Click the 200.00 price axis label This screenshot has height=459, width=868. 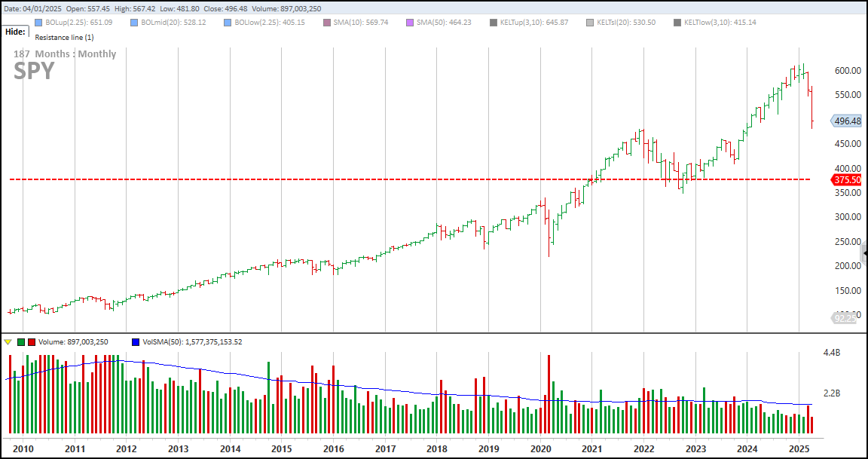[x=849, y=266]
